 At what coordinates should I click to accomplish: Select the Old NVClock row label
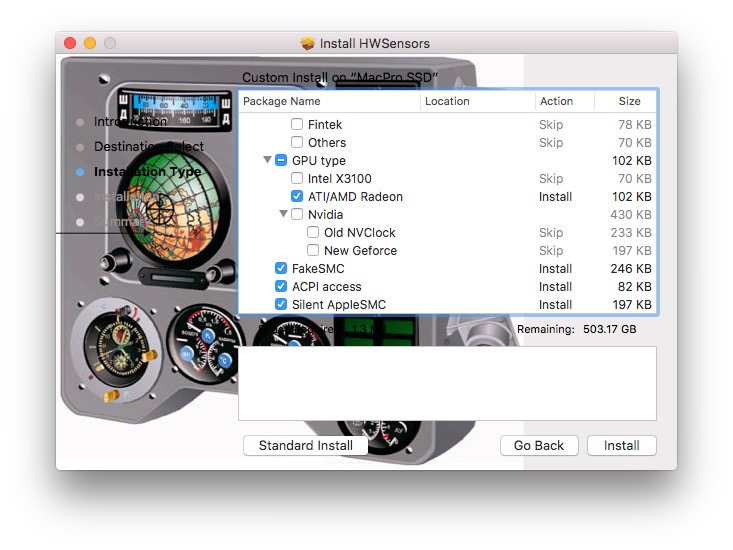360,233
